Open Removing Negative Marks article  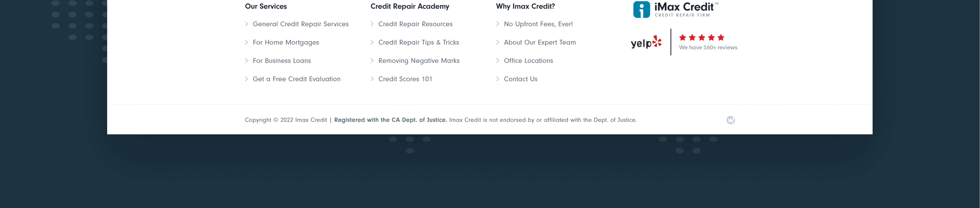(419, 61)
